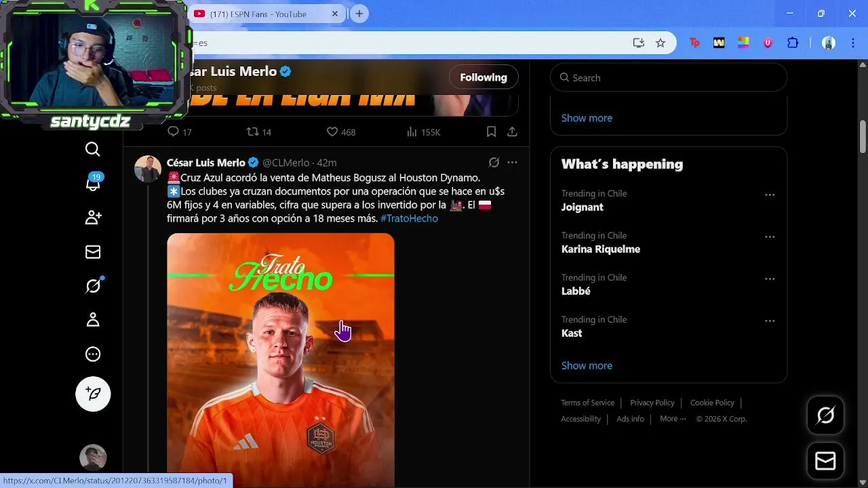Viewport: 868px width, 488px height.
Task: Install app icon in address bar
Action: (x=638, y=43)
